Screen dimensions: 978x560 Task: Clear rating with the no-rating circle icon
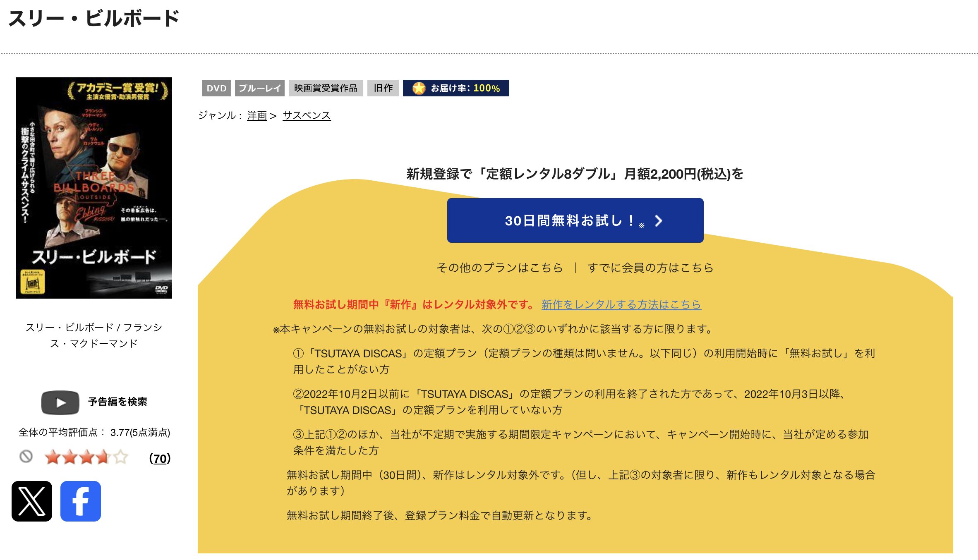point(26,457)
